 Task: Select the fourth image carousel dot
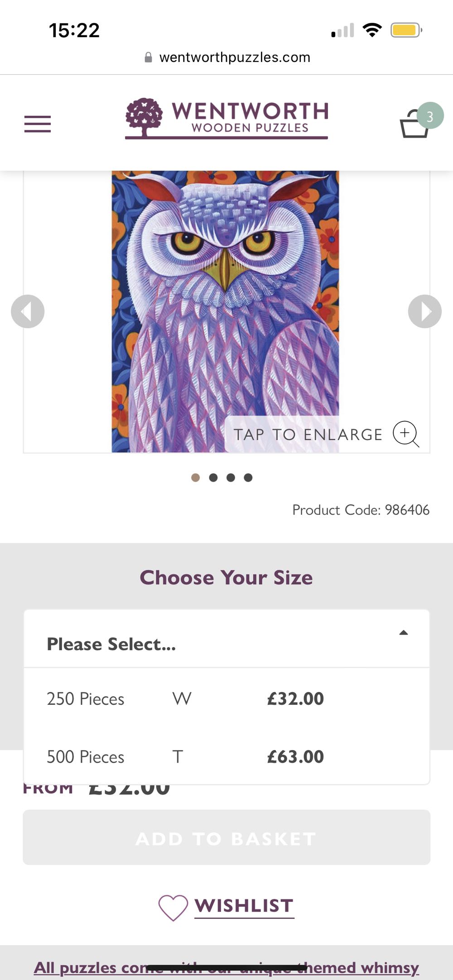point(248,478)
